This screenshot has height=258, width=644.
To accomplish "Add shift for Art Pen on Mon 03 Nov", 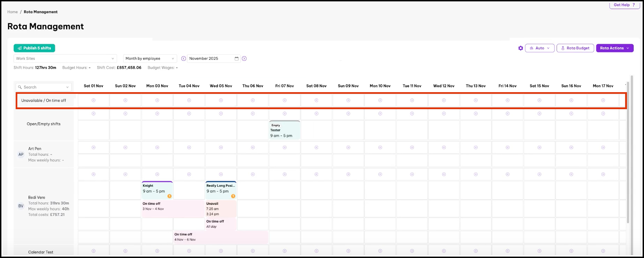I will point(157,147).
